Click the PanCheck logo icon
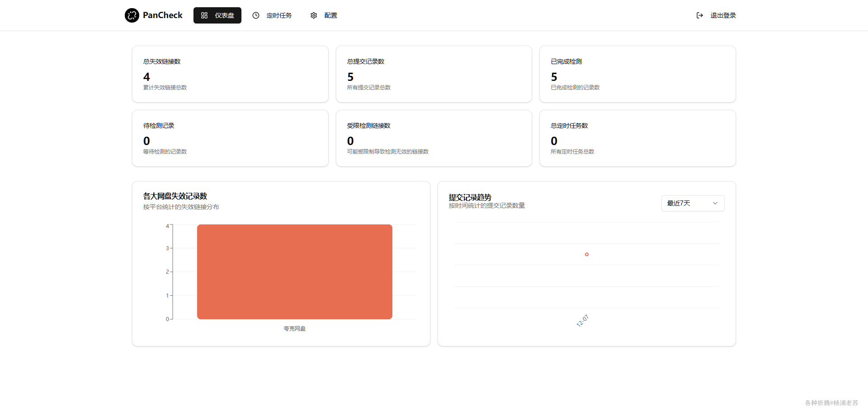Image resolution: width=868 pixels, height=415 pixels. coord(132,15)
